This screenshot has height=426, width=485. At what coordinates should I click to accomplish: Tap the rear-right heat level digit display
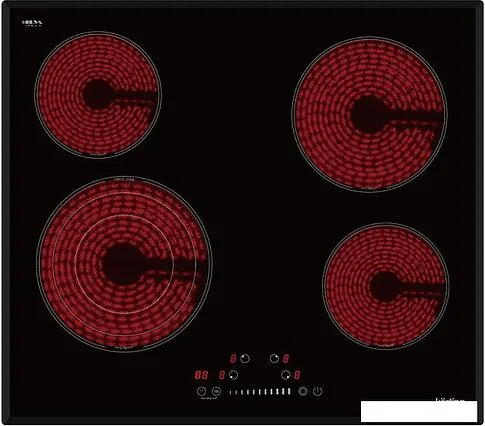coord(286,359)
